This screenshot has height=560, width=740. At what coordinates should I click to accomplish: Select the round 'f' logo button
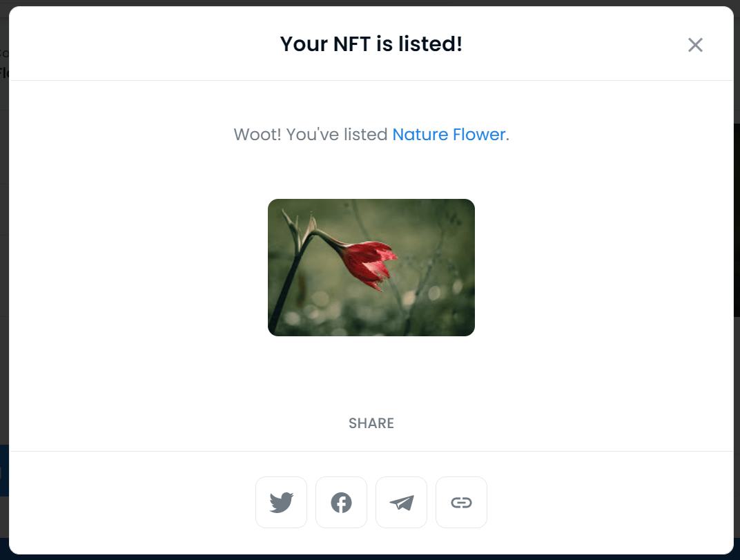pos(341,503)
